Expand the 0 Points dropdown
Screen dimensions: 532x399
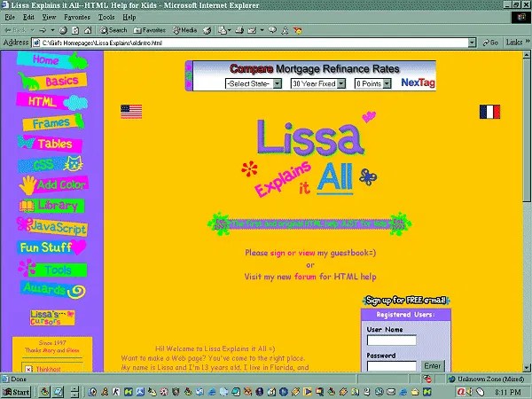[x=373, y=83]
